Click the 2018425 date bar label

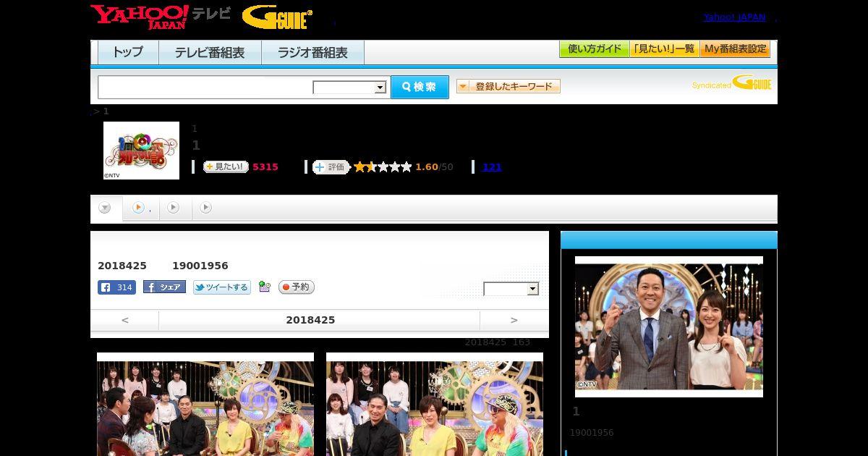[x=310, y=320]
